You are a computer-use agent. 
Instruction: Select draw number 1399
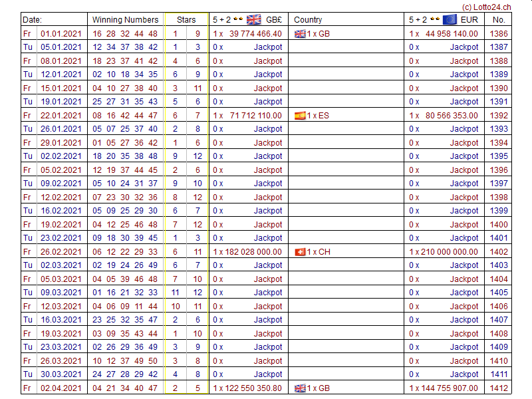coord(499,211)
